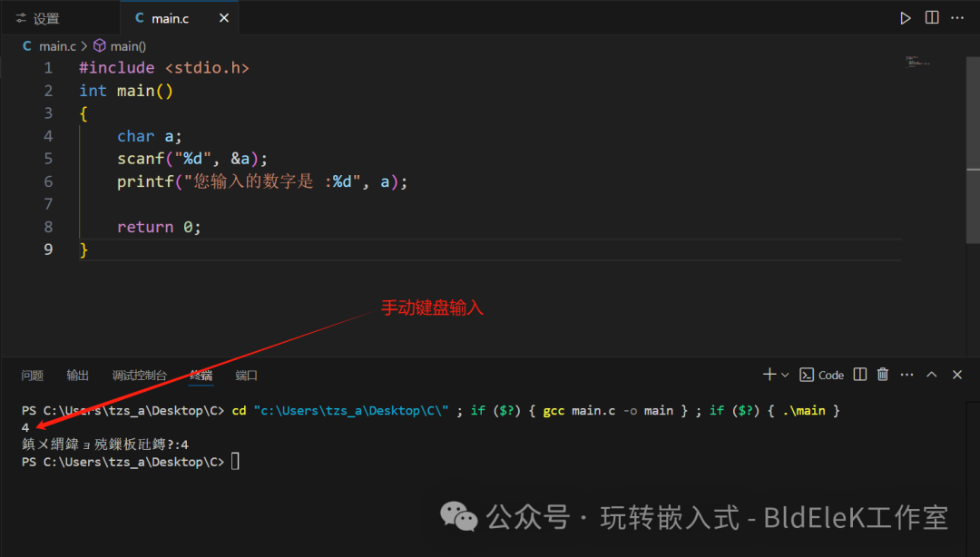Click the settings icon on the 设置 tab
The width and height of the screenshot is (980, 557).
(21, 18)
